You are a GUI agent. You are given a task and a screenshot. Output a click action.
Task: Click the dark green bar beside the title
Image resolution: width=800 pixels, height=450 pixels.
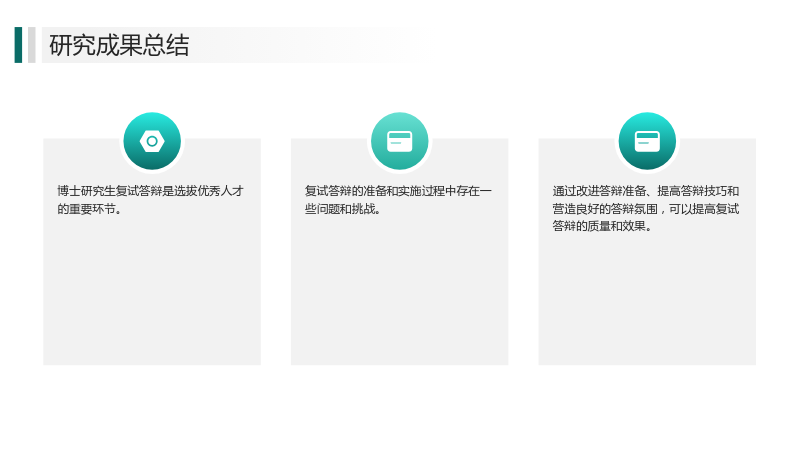tap(18, 45)
